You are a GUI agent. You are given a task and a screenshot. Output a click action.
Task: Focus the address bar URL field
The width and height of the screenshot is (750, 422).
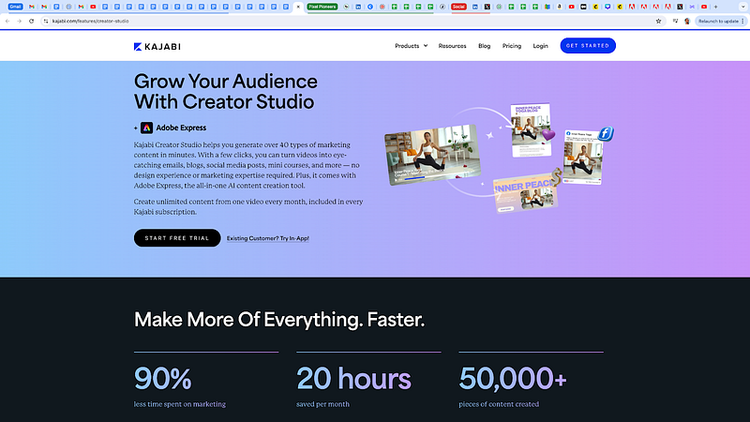[352, 21]
